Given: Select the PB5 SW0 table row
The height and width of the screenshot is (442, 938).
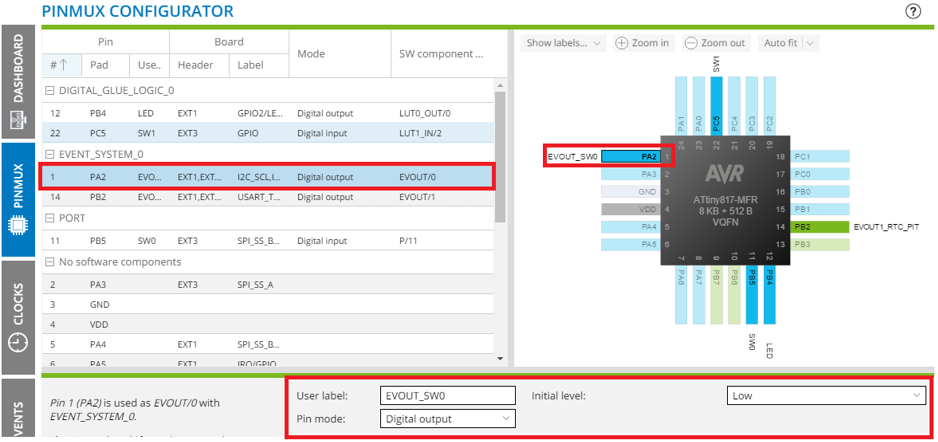Looking at the screenshot, I should [268, 241].
